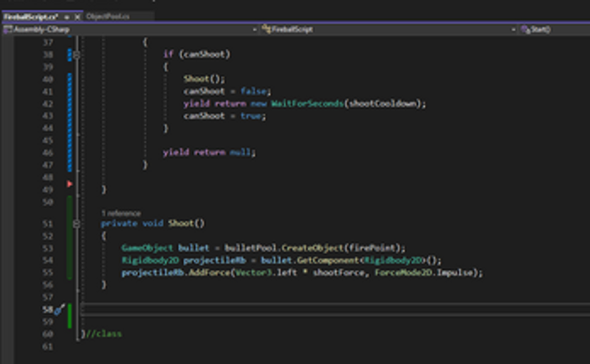The width and height of the screenshot is (590, 364).
Task: Click the //class comment on line 60
Action: click(103, 334)
